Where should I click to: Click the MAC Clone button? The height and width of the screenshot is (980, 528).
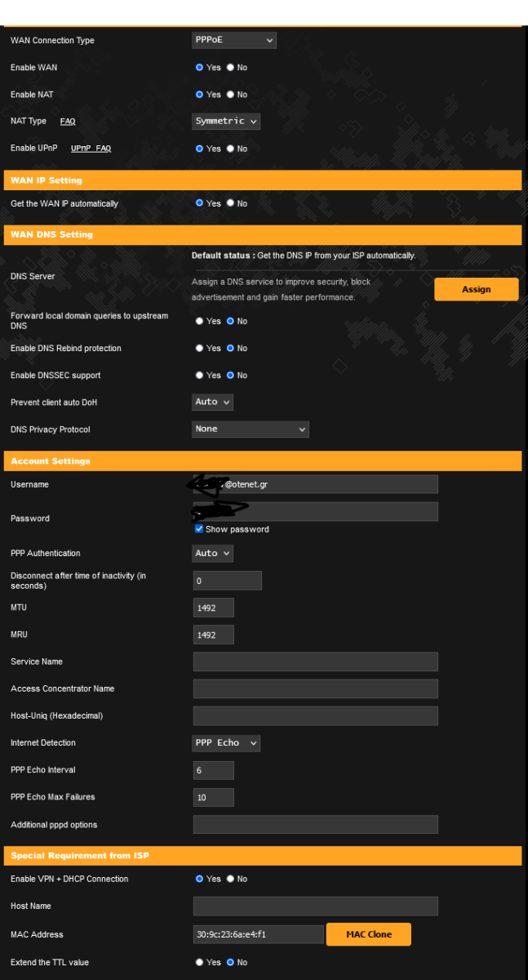pos(368,934)
